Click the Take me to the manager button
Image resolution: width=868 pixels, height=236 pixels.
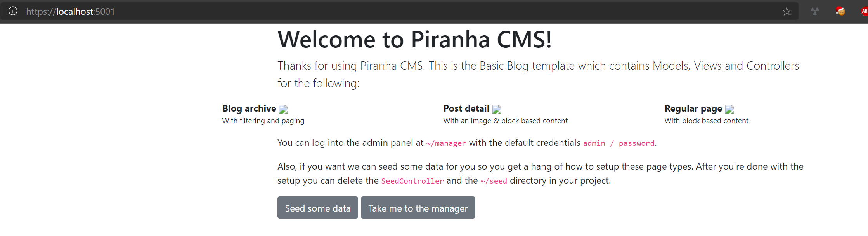coord(418,208)
